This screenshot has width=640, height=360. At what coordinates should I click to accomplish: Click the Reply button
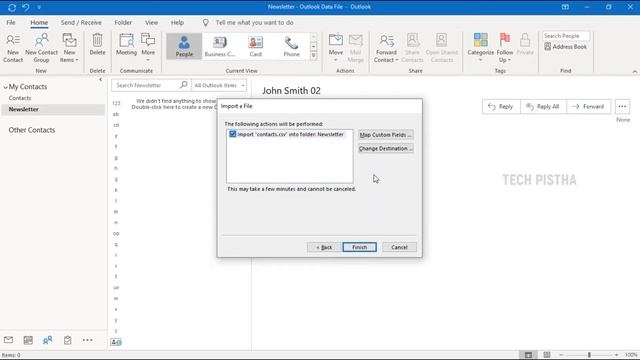click(x=501, y=107)
